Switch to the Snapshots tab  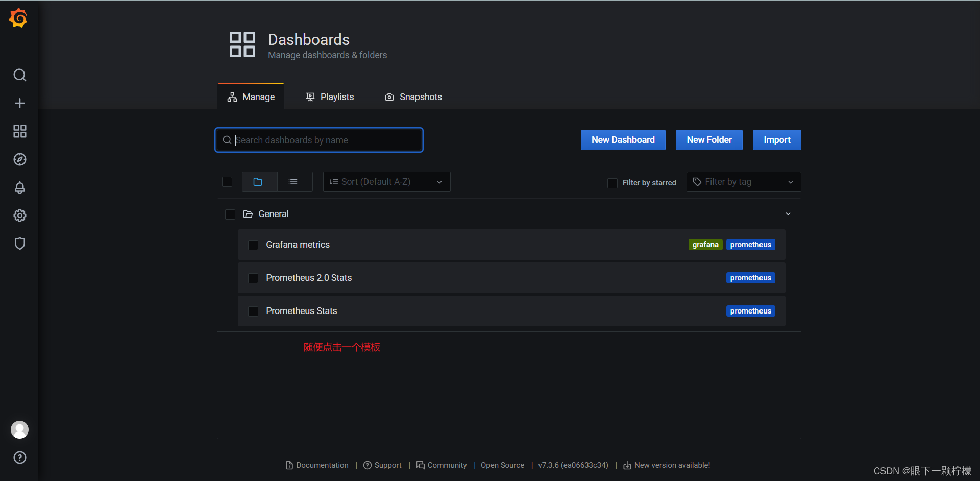click(x=413, y=97)
